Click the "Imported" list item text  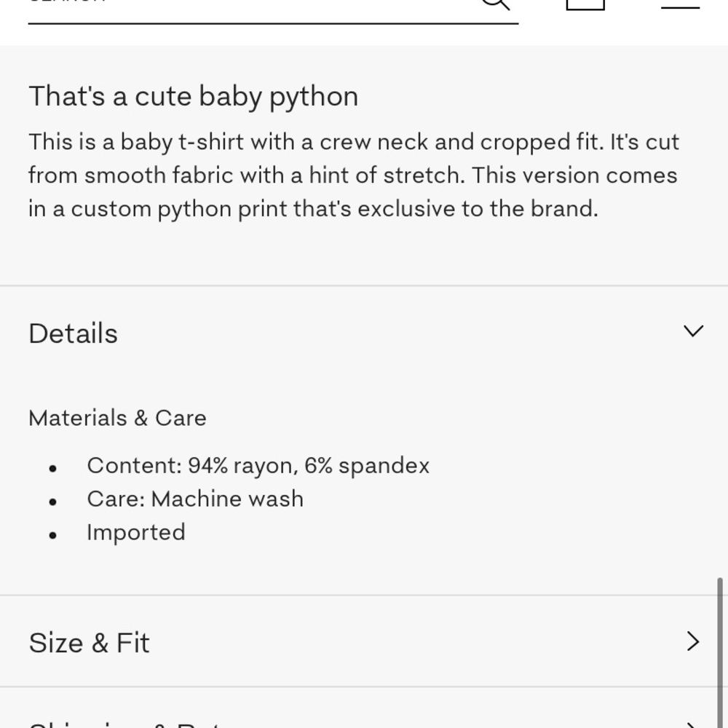(x=136, y=532)
